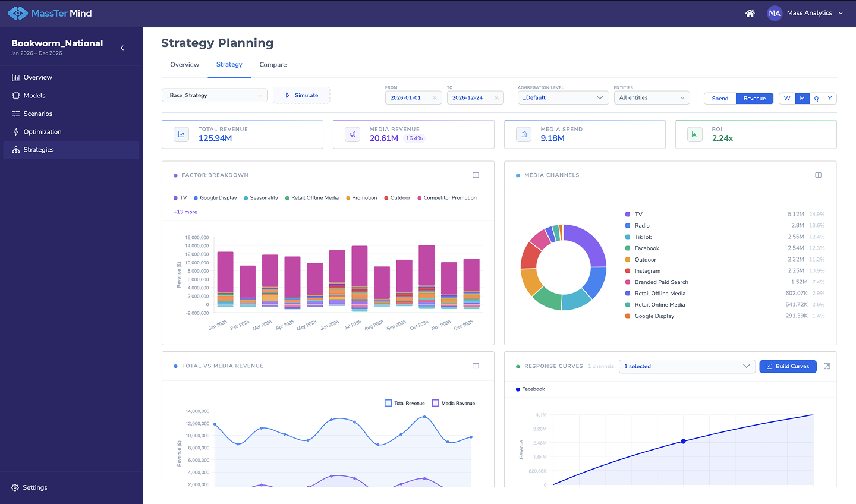Image resolution: width=856 pixels, height=504 pixels.
Task: Click the Jul 2026 bar in Factor Breakdown
Action: [x=360, y=278]
